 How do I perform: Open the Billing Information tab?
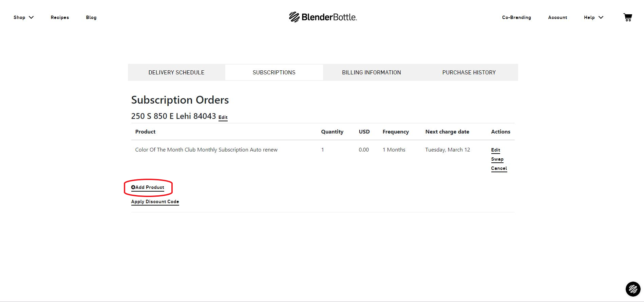(x=372, y=72)
